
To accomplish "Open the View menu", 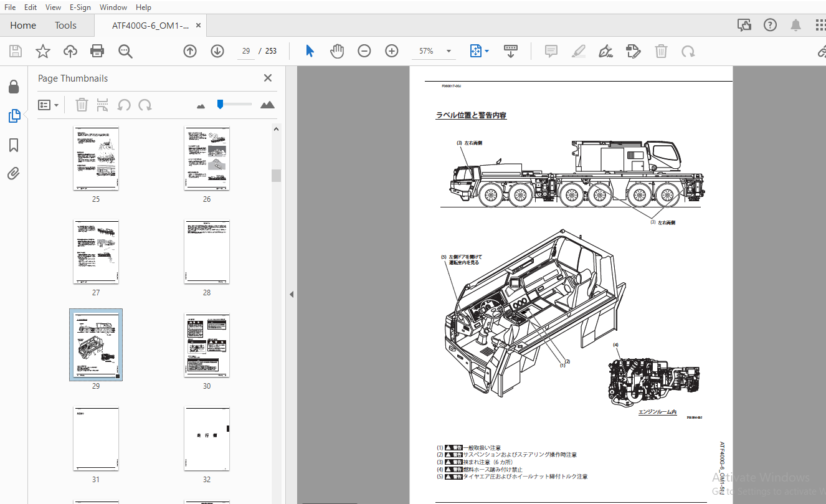I will click(53, 7).
